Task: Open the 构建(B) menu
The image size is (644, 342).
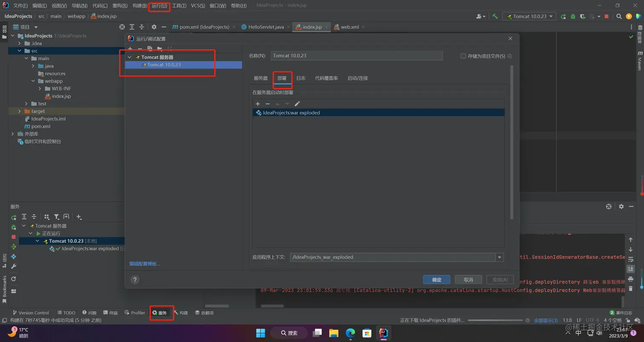Action: pos(140,6)
